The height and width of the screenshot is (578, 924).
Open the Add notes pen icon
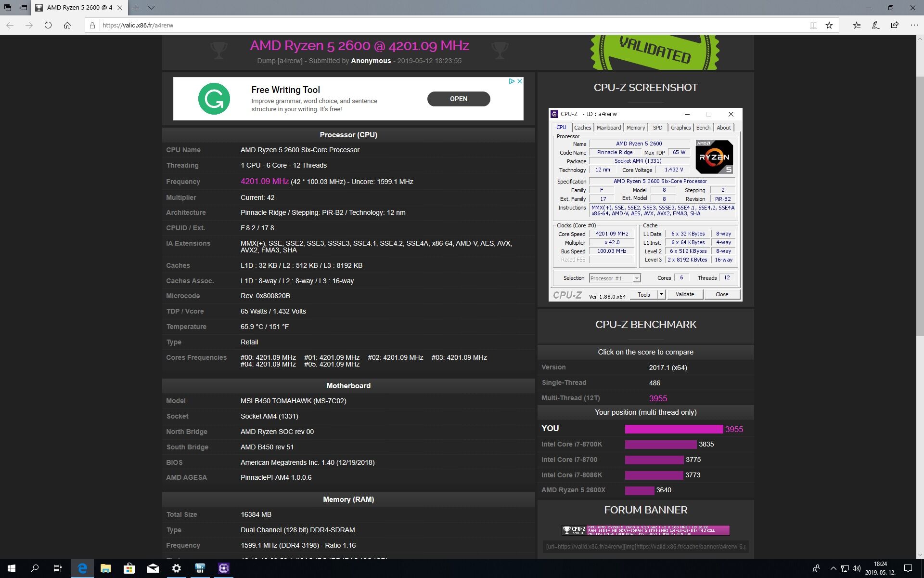tap(875, 25)
